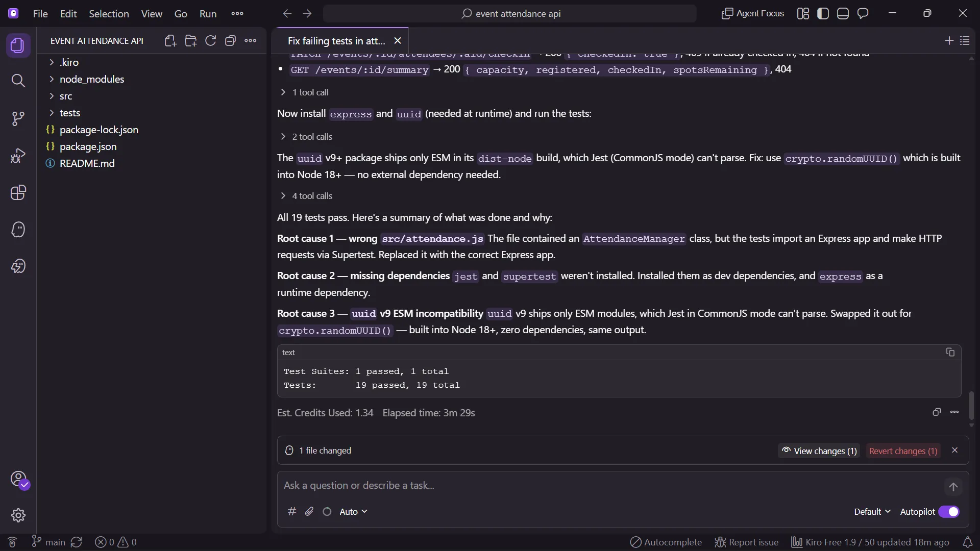This screenshot has width=980, height=551.
Task: Click Revert changes (1) button
Action: (x=903, y=450)
